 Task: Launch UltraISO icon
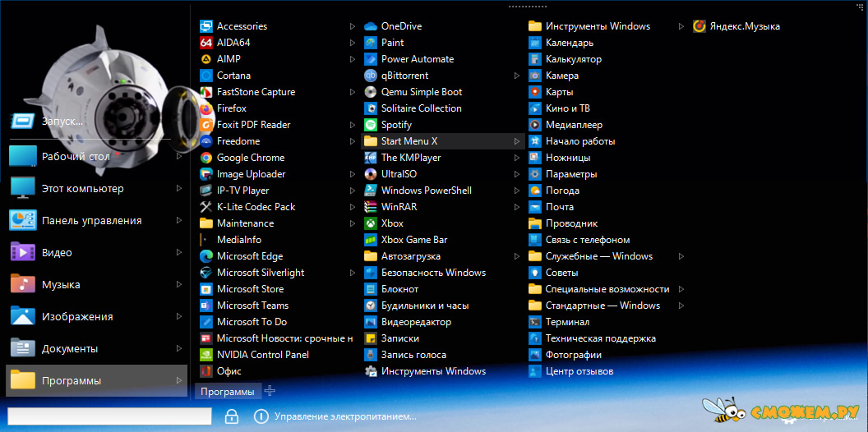(371, 173)
